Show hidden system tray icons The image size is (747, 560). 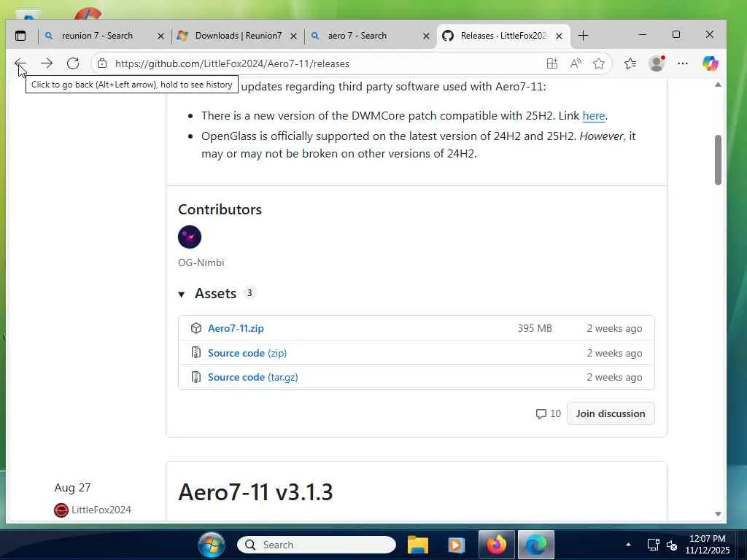[x=628, y=544]
